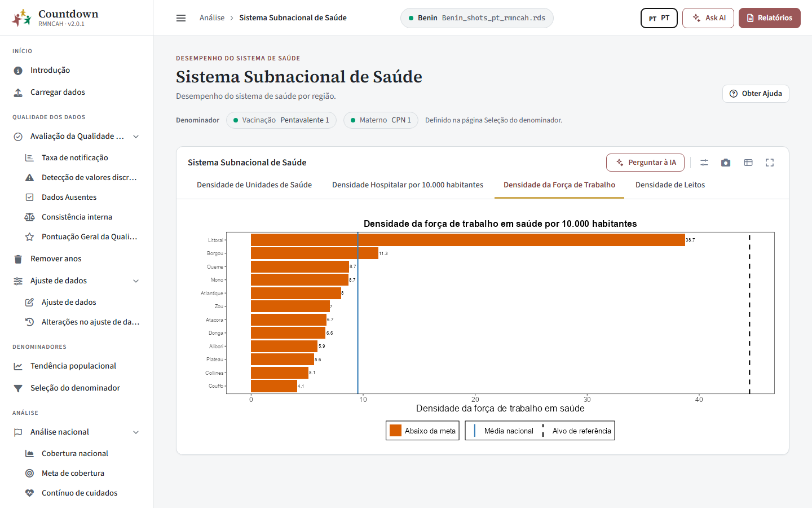Open Obter Ajuda help button
The height and width of the screenshot is (508, 812).
click(756, 94)
